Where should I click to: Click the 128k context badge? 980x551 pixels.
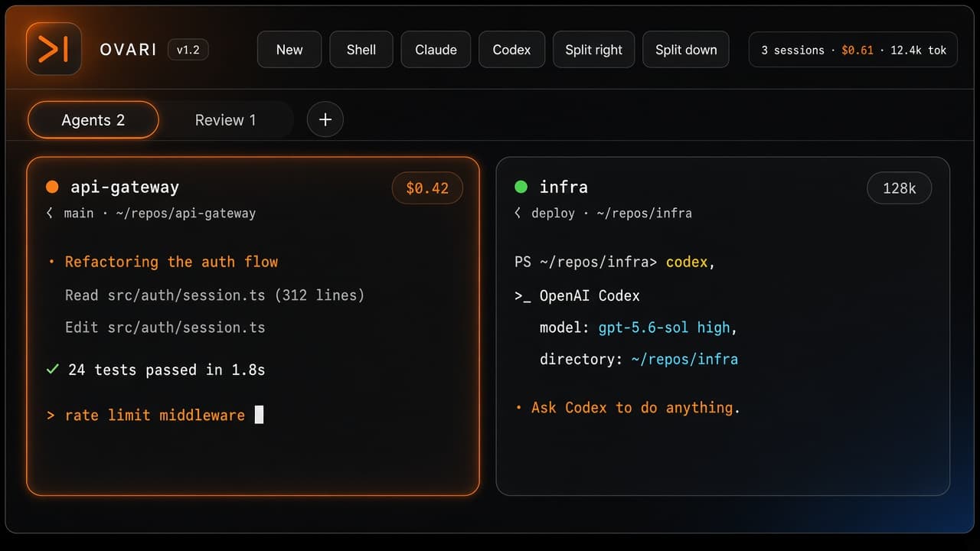900,188
